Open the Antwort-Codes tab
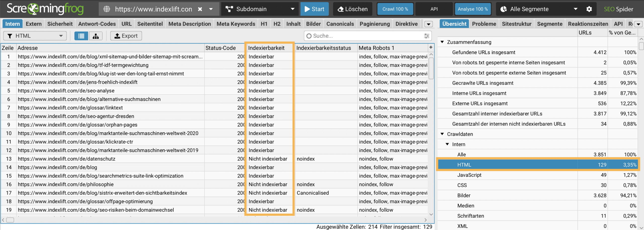Viewport: 644px width, 230px height. (x=97, y=24)
